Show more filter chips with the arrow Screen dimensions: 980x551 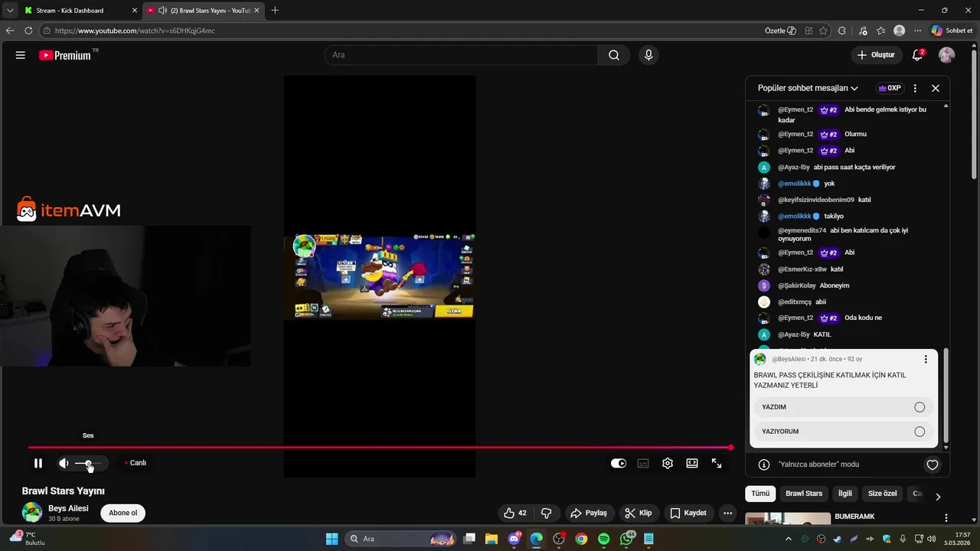tap(938, 496)
